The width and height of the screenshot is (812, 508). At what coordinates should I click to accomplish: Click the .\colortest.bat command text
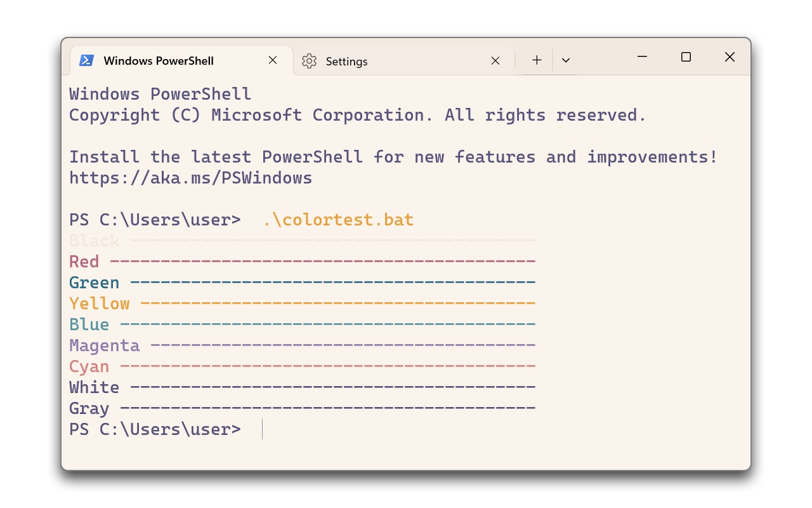pyautogui.click(x=338, y=220)
